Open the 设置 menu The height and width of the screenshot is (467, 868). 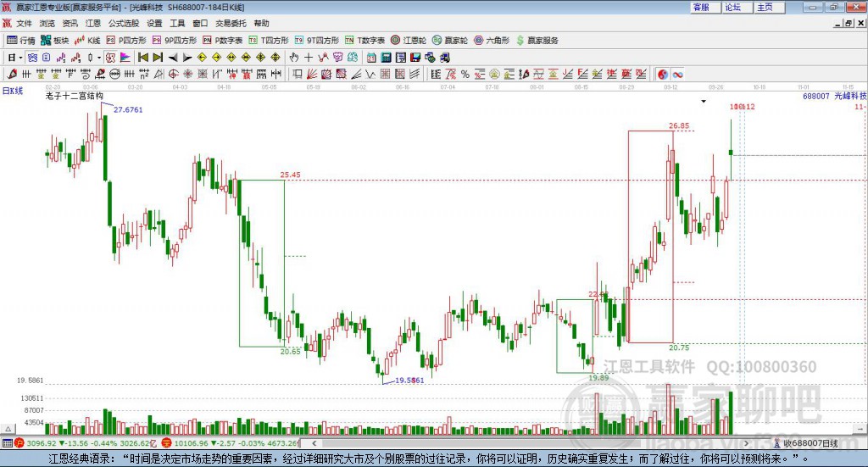coord(154,23)
